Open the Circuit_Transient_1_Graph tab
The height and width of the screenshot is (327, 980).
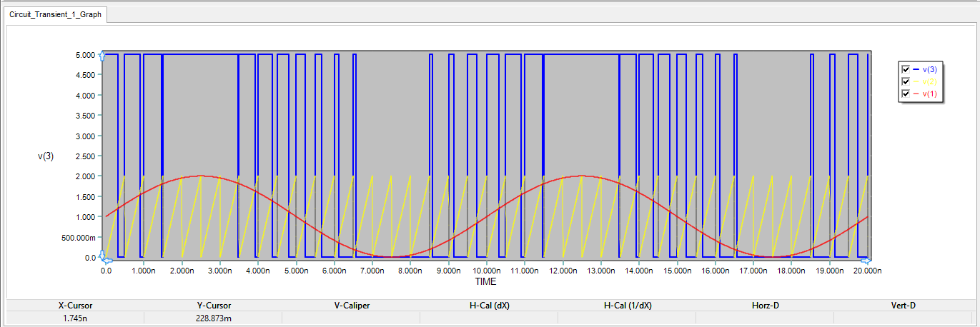pyautogui.click(x=55, y=14)
